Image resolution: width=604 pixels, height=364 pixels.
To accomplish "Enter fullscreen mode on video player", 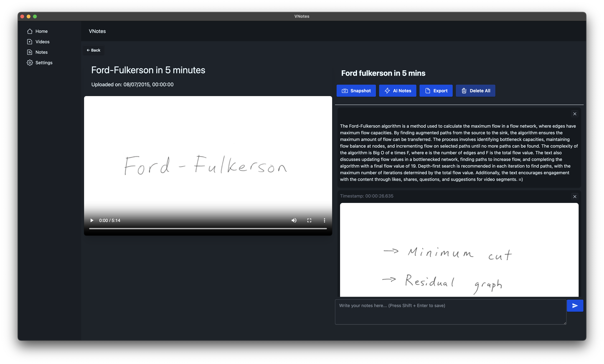I will [x=309, y=220].
